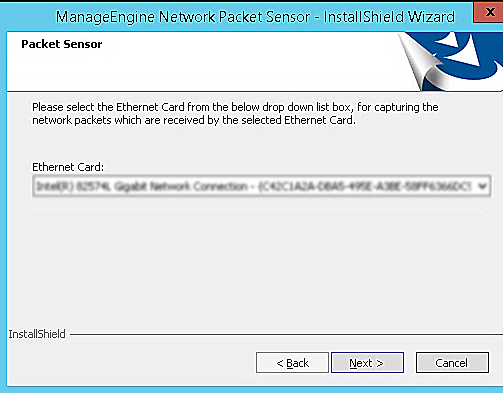Click the separator line beside InstallShield
Image resolution: width=503 pixels, height=393 pixels.
pyautogui.click(x=286, y=334)
